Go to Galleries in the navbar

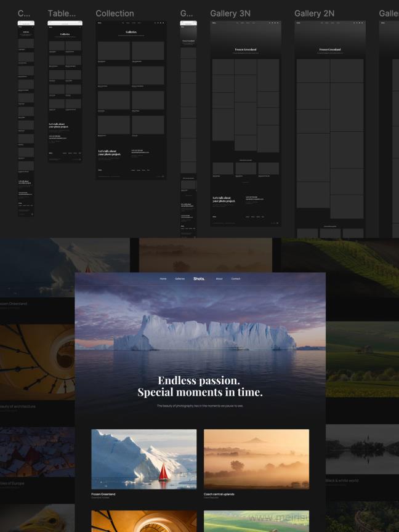tap(180, 279)
